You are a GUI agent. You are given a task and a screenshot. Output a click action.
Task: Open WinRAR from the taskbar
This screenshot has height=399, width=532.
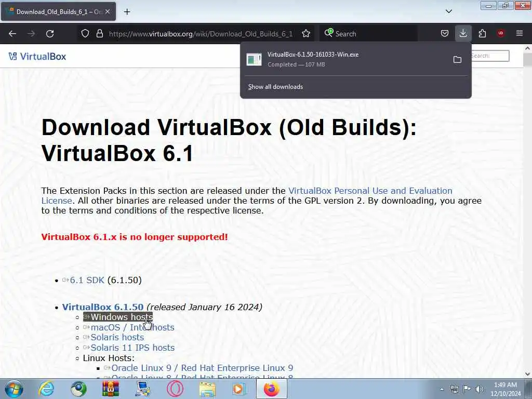click(x=111, y=389)
